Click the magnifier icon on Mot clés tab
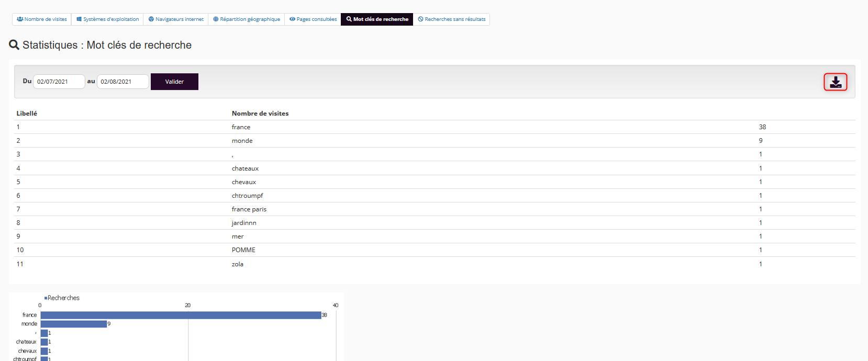The width and height of the screenshot is (868, 361). pos(349,19)
